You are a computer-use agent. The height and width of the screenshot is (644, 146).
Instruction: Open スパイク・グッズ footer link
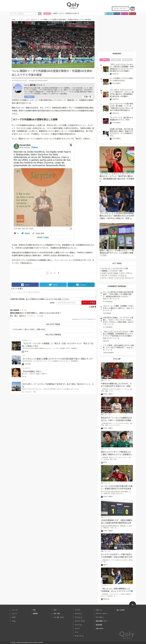click(80, 621)
